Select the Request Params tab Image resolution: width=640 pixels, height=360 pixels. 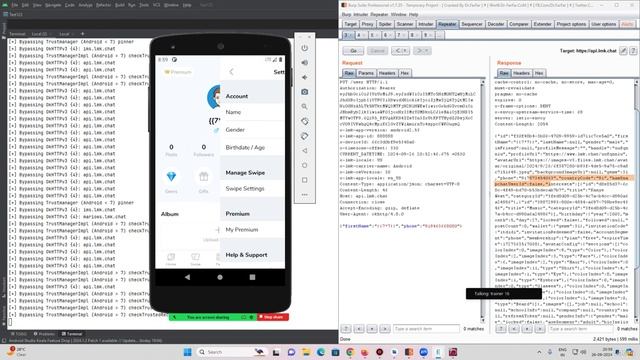[x=366, y=73]
